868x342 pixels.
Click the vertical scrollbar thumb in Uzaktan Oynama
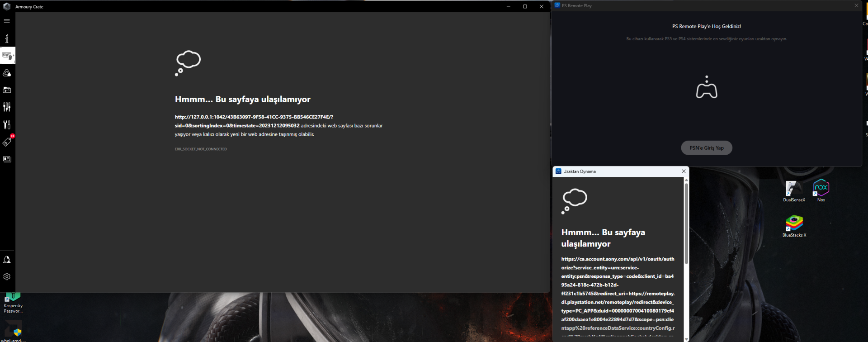686,223
